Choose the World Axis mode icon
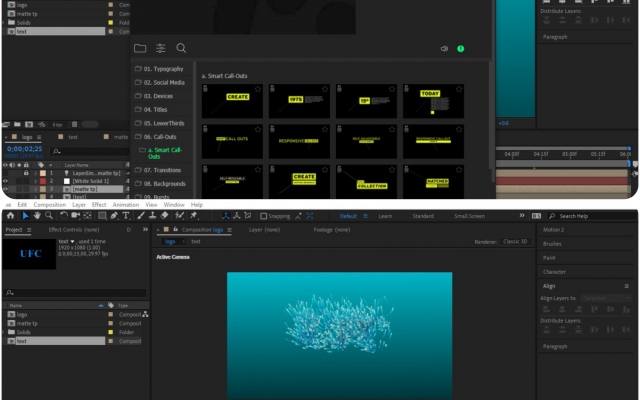Image resolution: width=640 pixels, height=400 pixels. tap(236, 216)
